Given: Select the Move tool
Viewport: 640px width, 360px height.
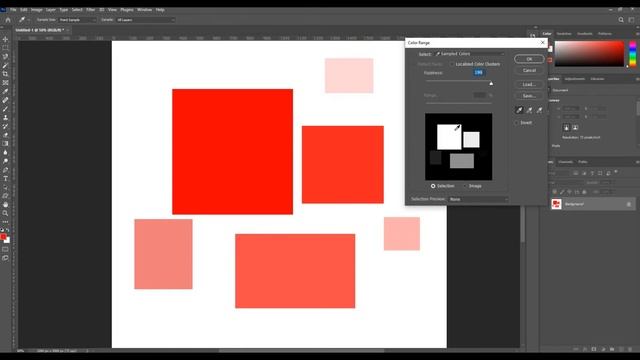Looking at the screenshot, I should (x=5, y=39).
